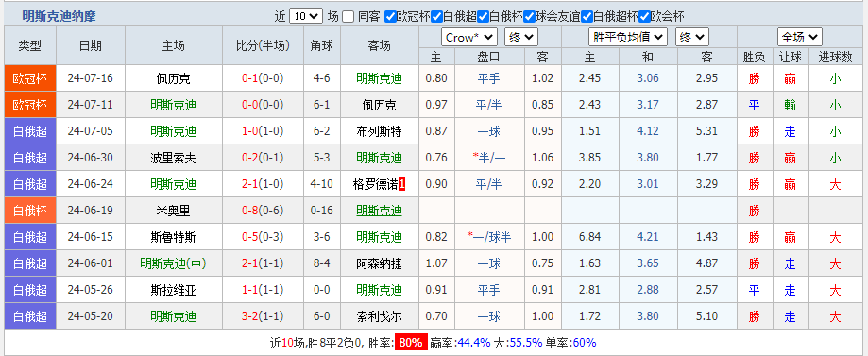Viewport: 868px width, 356px height.
Task: Click the 小 goals result on 24-07-05
Action: (835, 131)
